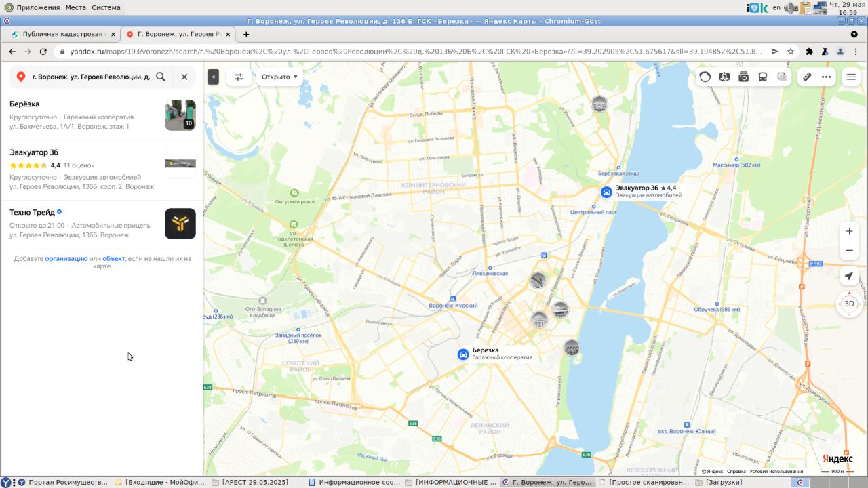The image size is (868, 488).
Task: Open the search filters settings icon
Action: (x=239, y=77)
